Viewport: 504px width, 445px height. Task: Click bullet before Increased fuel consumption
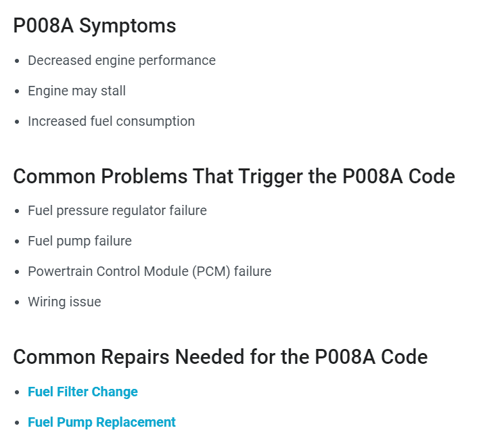click(17, 122)
